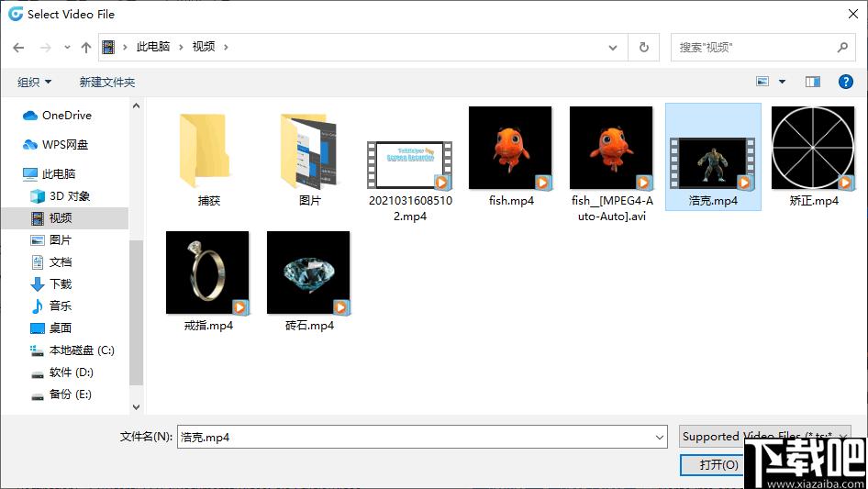Click the sidebar scrollbar thumb

tap(136, 313)
